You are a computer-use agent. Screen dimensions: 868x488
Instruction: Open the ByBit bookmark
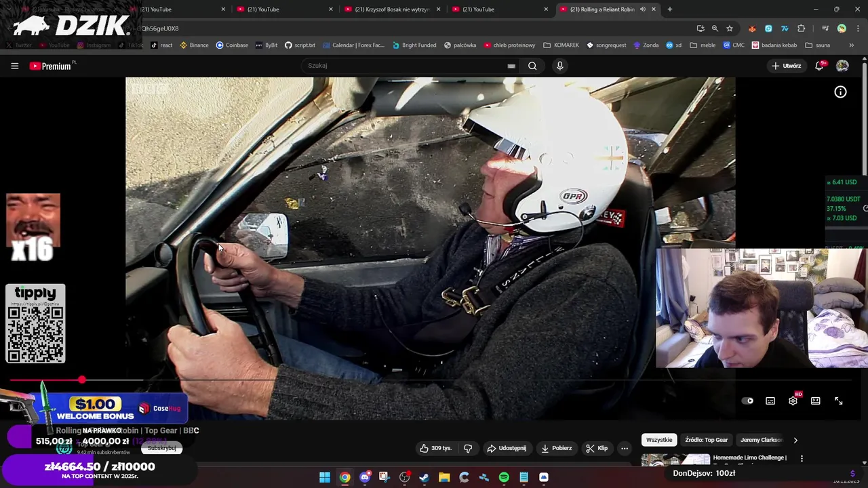267,45
